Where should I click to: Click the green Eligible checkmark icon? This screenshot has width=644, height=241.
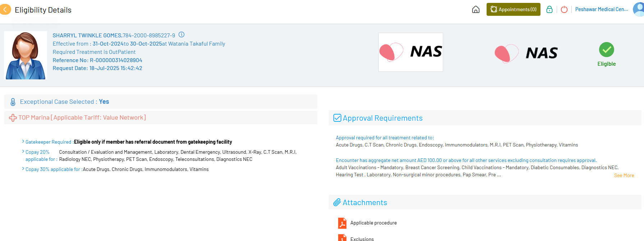point(607,50)
